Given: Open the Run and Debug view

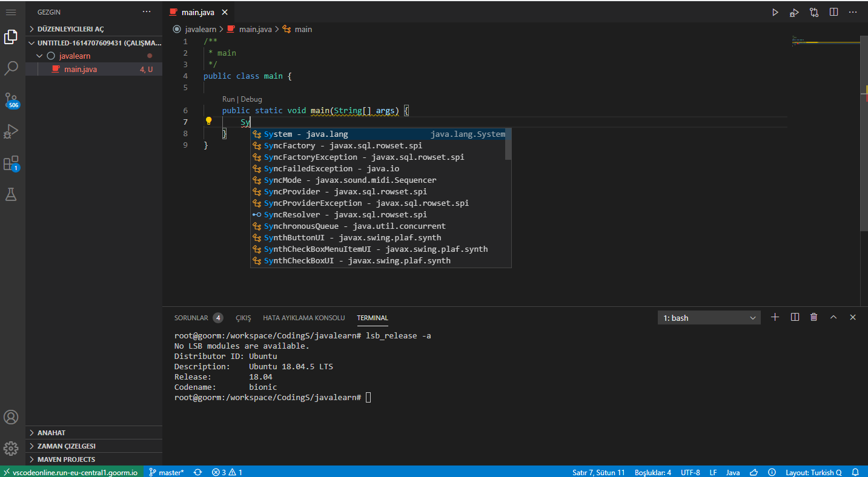Looking at the screenshot, I should coord(11,131).
